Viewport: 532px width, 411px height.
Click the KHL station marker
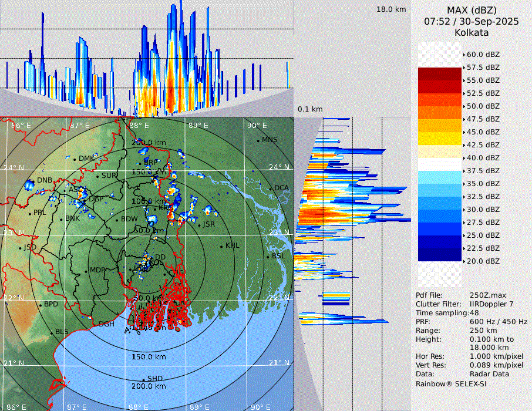pyautogui.click(x=222, y=246)
